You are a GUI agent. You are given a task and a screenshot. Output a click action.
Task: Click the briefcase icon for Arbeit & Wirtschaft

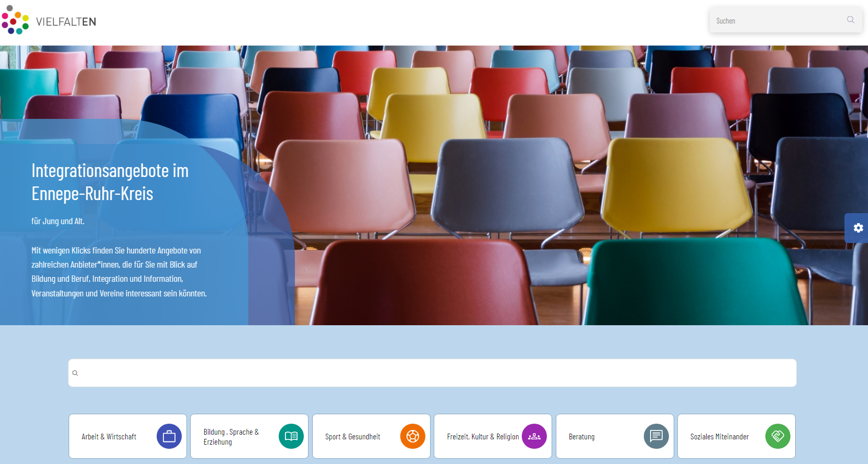click(x=169, y=436)
